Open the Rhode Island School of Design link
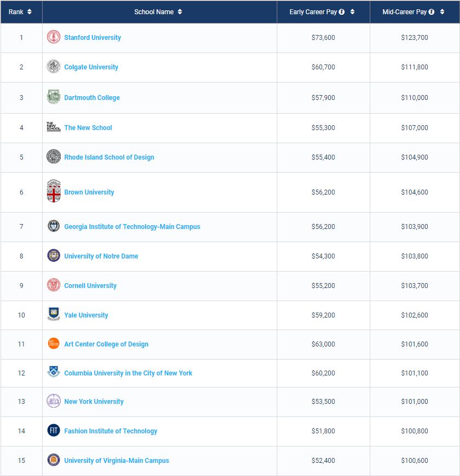The height and width of the screenshot is (476, 460). click(x=109, y=157)
